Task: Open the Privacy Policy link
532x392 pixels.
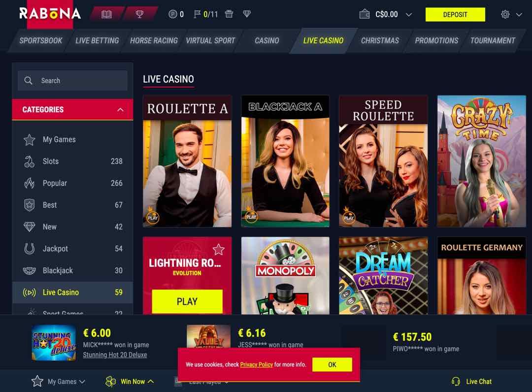Action: click(256, 364)
